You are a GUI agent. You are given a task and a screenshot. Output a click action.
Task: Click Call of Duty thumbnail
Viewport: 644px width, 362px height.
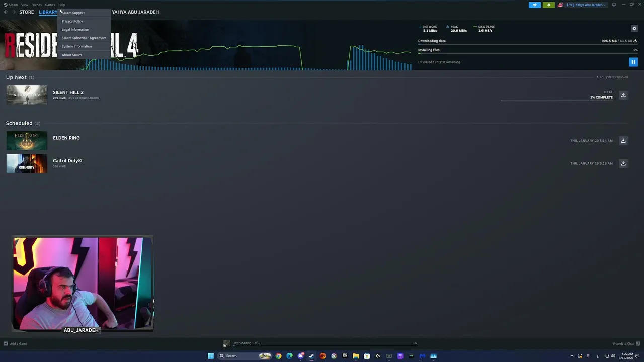[27, 163]
